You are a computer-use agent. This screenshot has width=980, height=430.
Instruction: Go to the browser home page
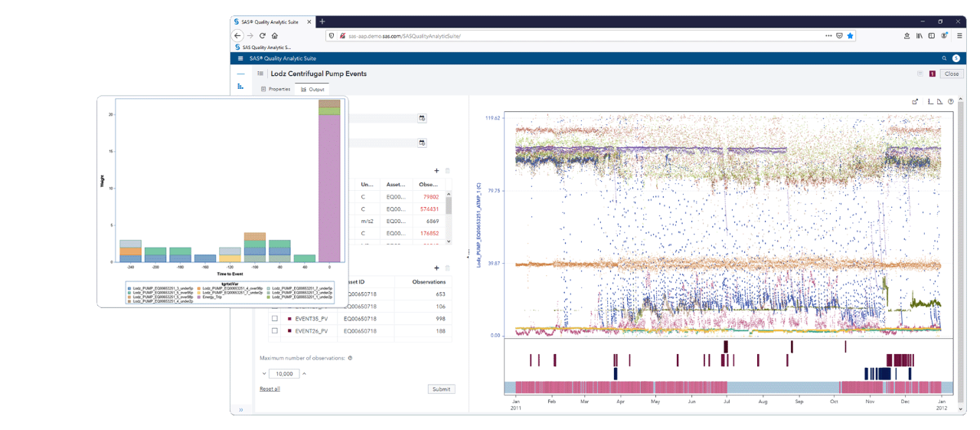275,36
